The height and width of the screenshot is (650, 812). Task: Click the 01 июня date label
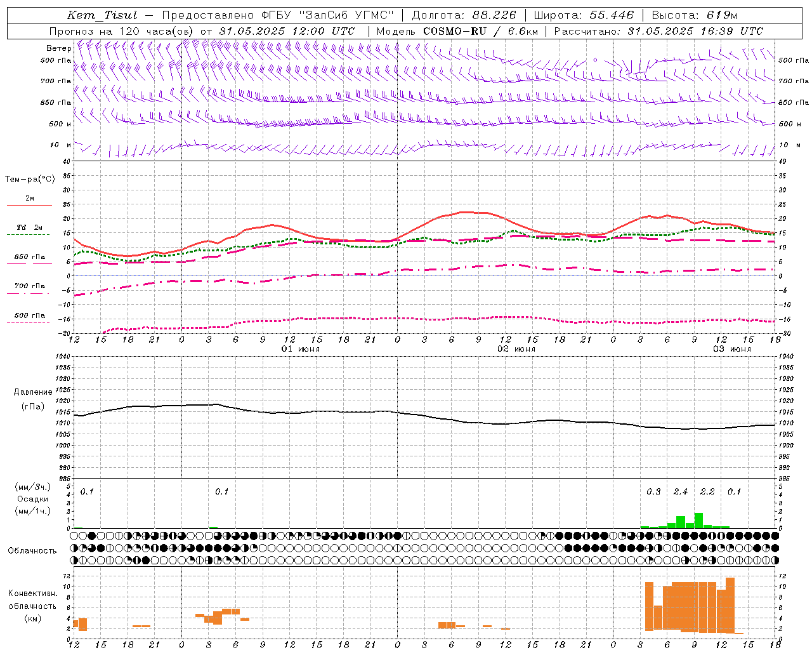[x=301, y=349]
